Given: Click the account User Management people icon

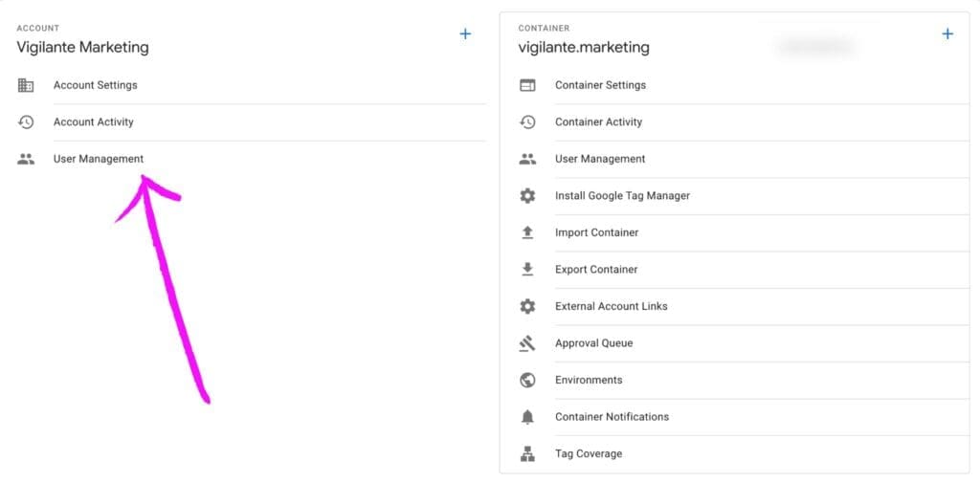Looking at the screenshot, I should 26,159.
